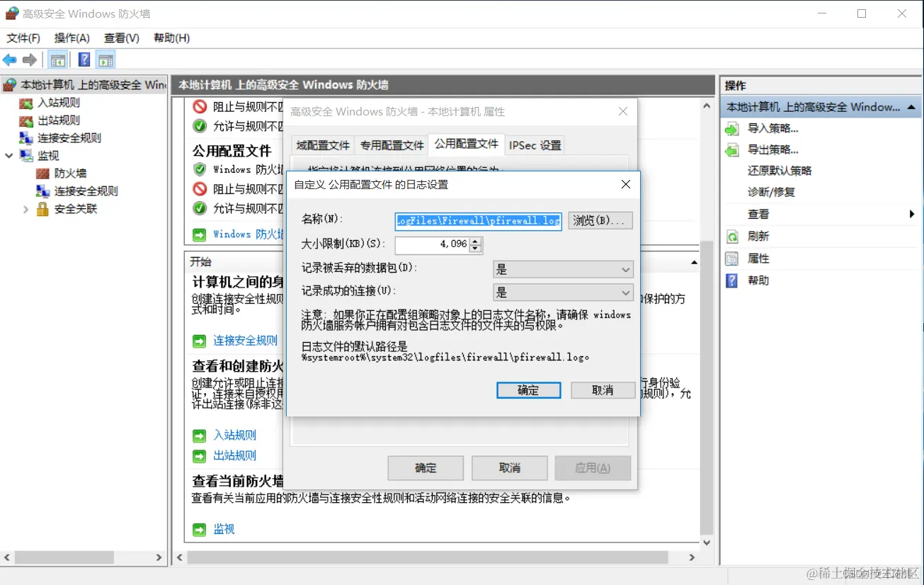
Task: Expand the 安全关联 tree node
Action: (25, 210)
